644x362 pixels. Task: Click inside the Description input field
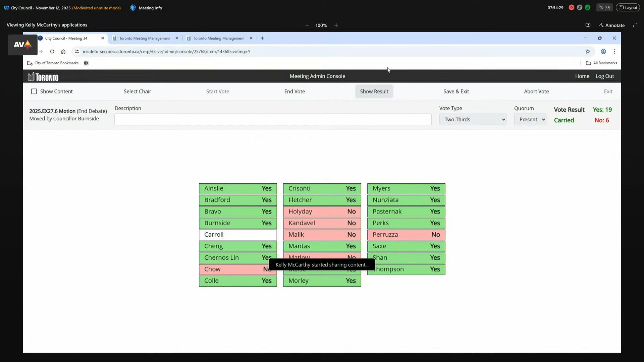272,119
